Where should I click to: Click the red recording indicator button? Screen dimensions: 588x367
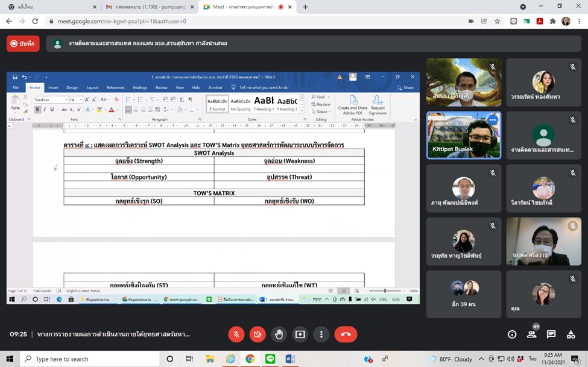[x=23, y=43]
